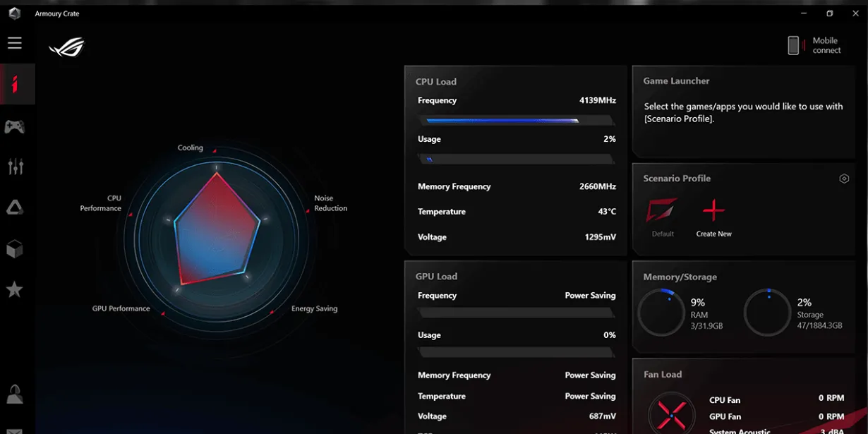Screen dimensions: 868x434
Task: Open the user profile icon in sidebar
Action: tap(15, 394)
